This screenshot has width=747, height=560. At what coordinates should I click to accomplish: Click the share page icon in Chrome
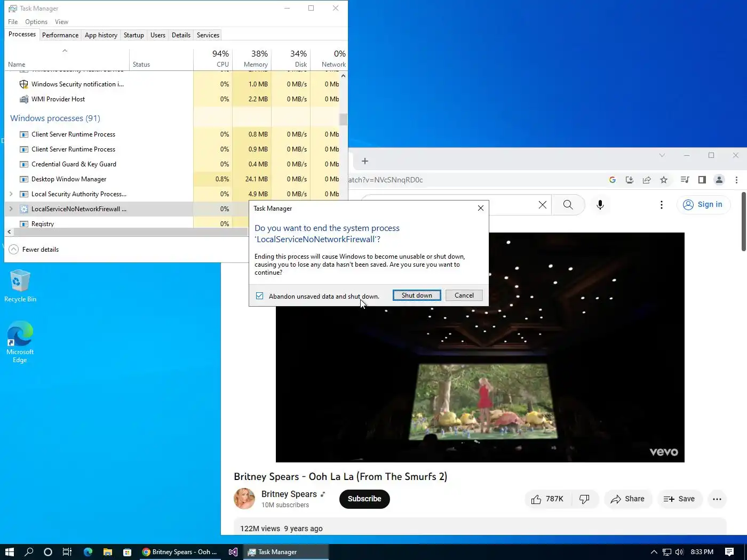(647, 180)
